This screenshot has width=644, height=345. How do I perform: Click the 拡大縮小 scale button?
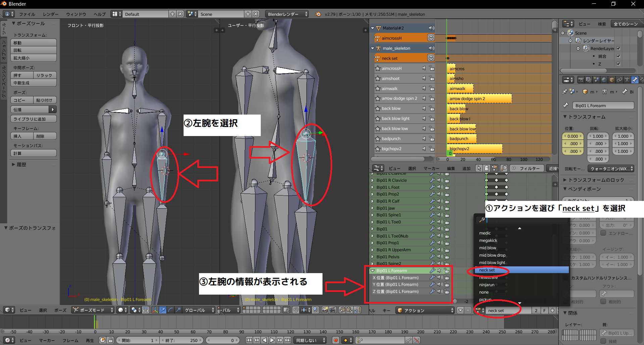click(34, 58)
